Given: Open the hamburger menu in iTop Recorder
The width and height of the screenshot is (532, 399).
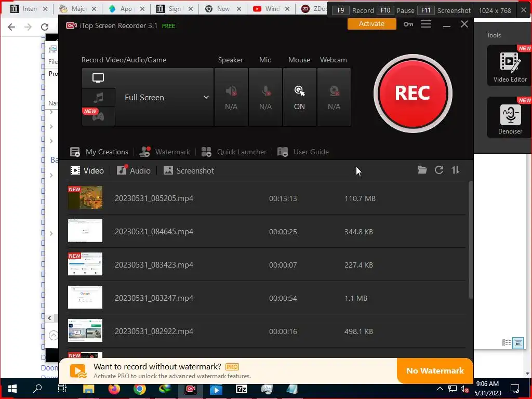Looking at the screenshot, I should pos(426,24).
